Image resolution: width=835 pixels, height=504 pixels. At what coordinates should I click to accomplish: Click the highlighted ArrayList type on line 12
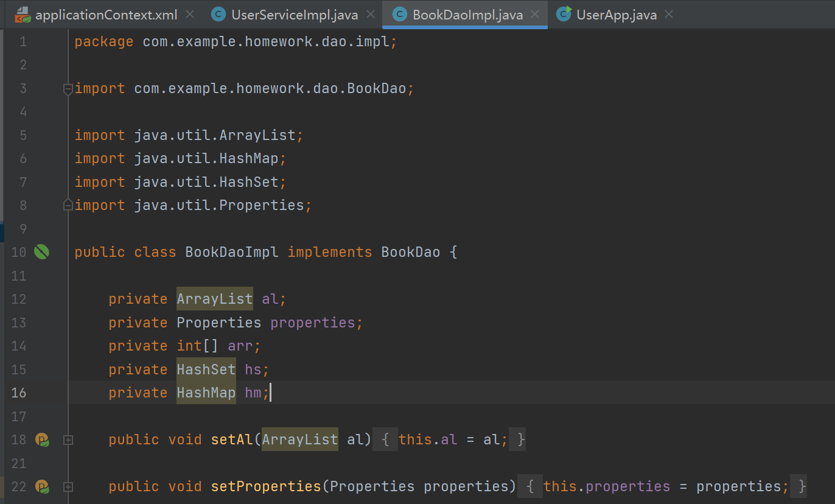[x=215, y=299]
